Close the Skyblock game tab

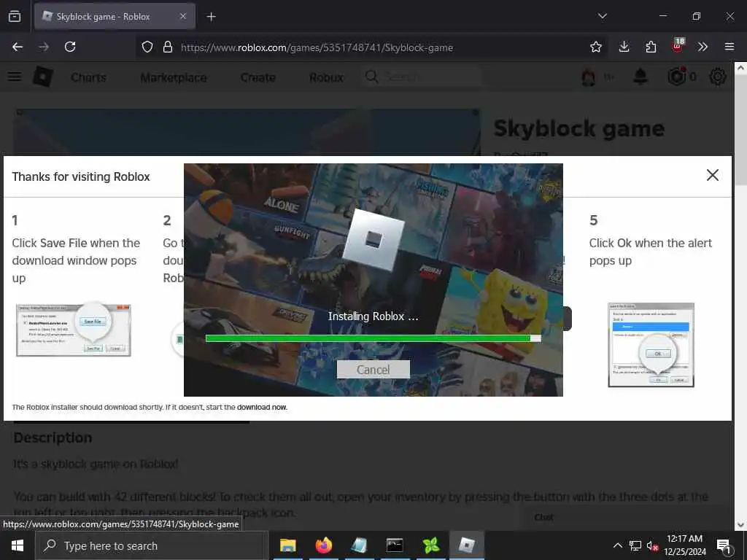(x=183, y=16)
